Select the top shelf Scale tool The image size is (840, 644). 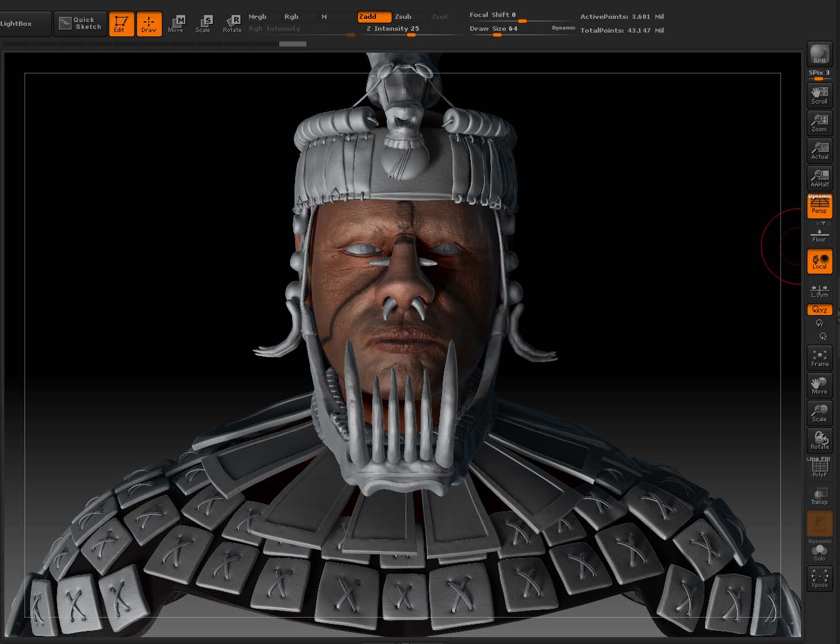pyautogui.click(x=203, y=24)
